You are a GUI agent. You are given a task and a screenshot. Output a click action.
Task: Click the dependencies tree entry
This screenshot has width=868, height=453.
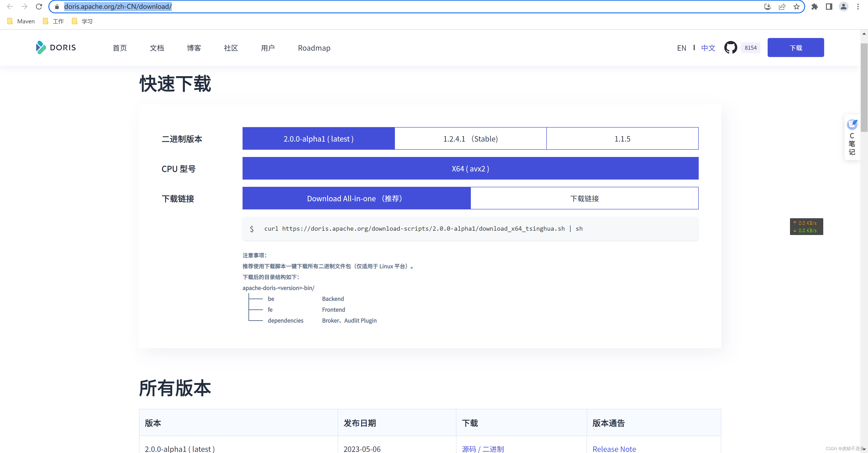pos(285,320)
